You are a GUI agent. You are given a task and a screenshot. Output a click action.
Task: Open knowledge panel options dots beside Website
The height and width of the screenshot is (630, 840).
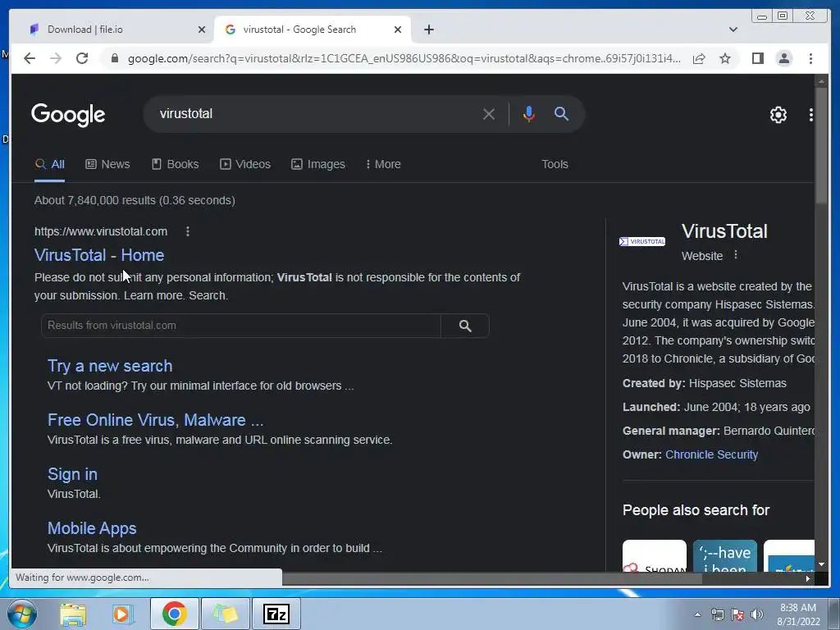(x=736, y=255)
